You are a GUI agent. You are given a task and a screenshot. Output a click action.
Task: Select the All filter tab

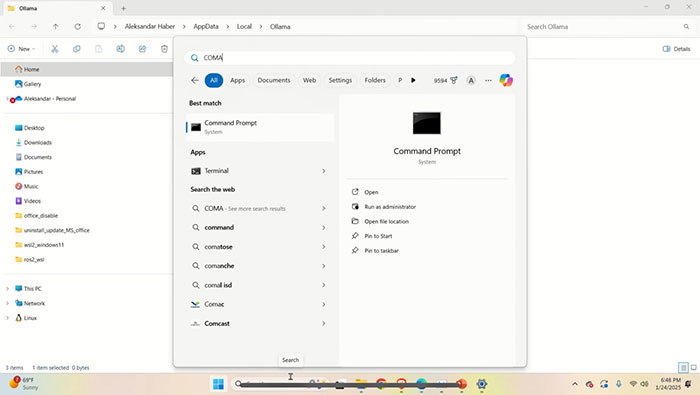214,80
